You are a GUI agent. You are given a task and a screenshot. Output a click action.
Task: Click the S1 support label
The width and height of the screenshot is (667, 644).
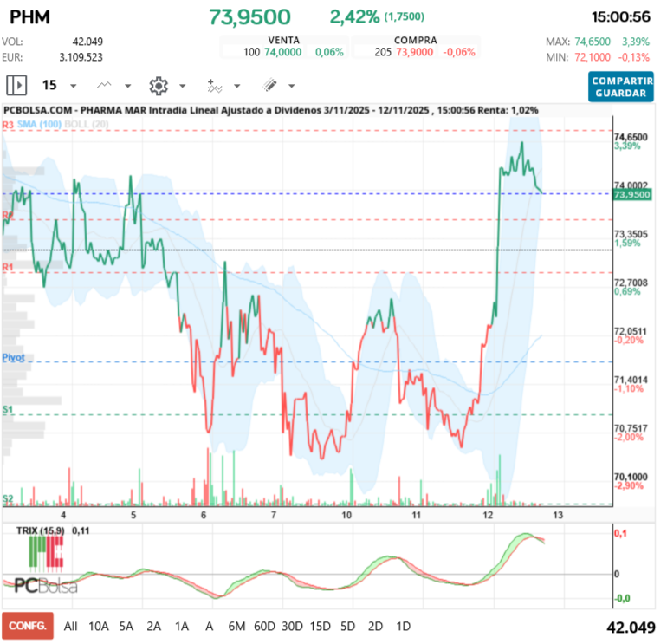pyautogui.click(x=8, y=409)
